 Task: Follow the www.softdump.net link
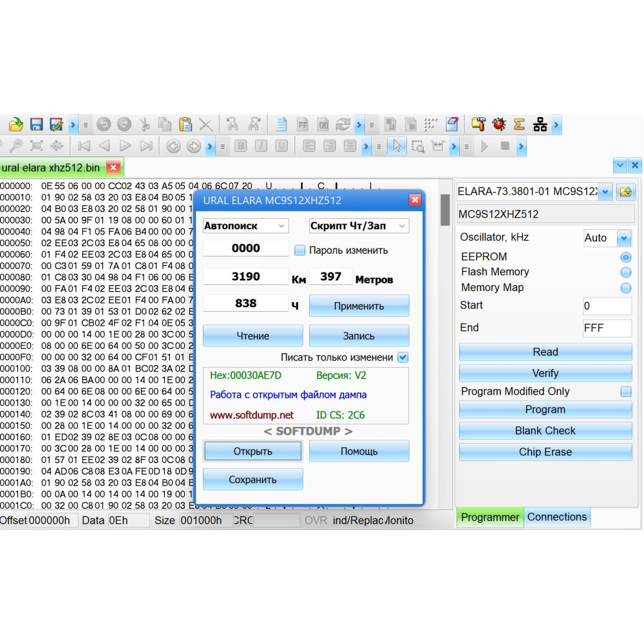(251, 415)
